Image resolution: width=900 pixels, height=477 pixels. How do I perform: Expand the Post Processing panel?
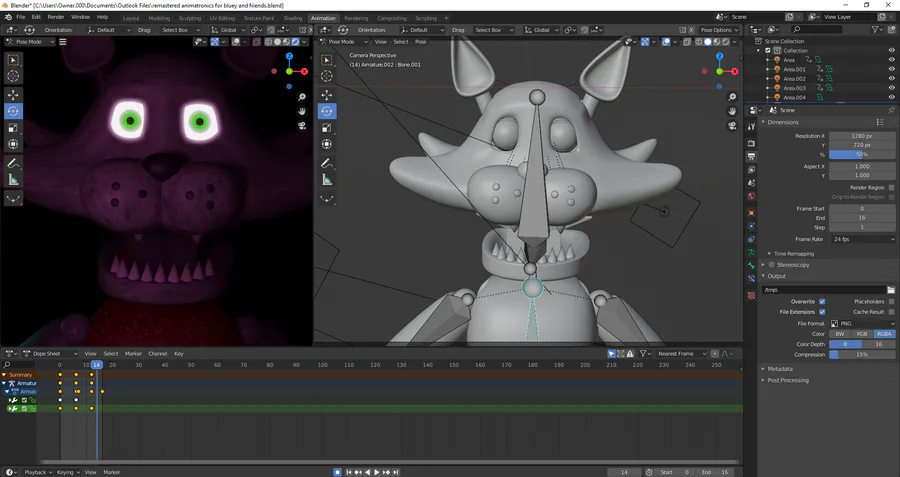(788, 380)
